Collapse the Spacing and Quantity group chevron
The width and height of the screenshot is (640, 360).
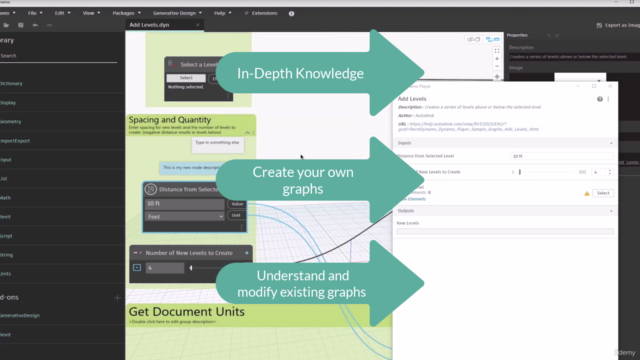pos(247,133)
